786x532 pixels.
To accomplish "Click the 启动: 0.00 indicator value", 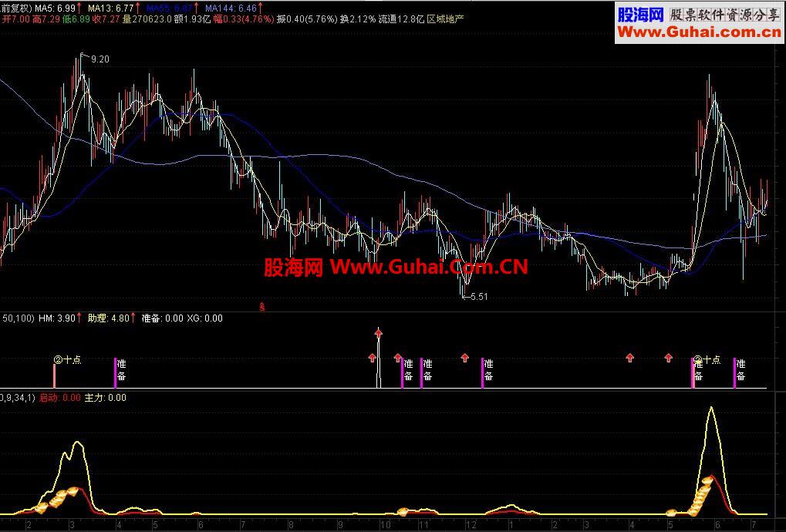I will click(x=59, y=398).
